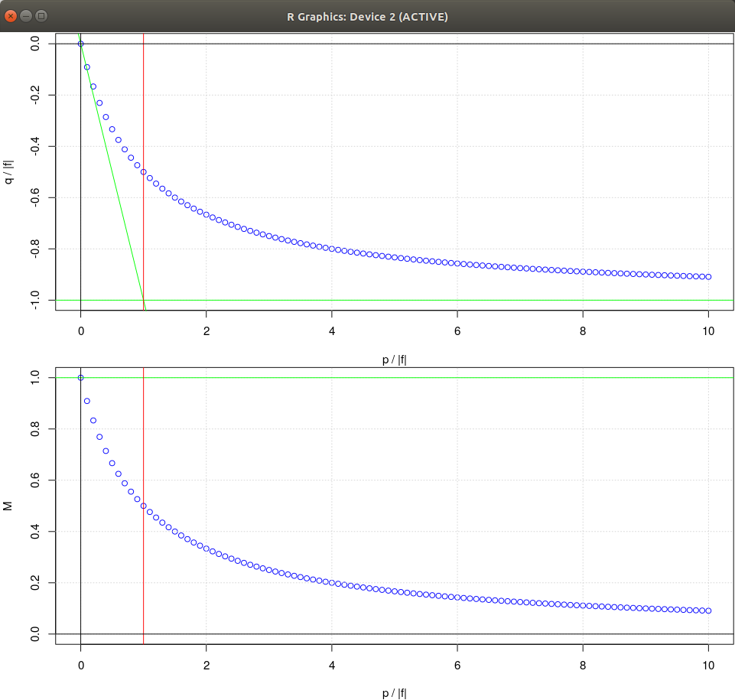Screen dimensions: 735x700
Task: Click "p / |f|" label under the q plot
Action: [394, 360]
